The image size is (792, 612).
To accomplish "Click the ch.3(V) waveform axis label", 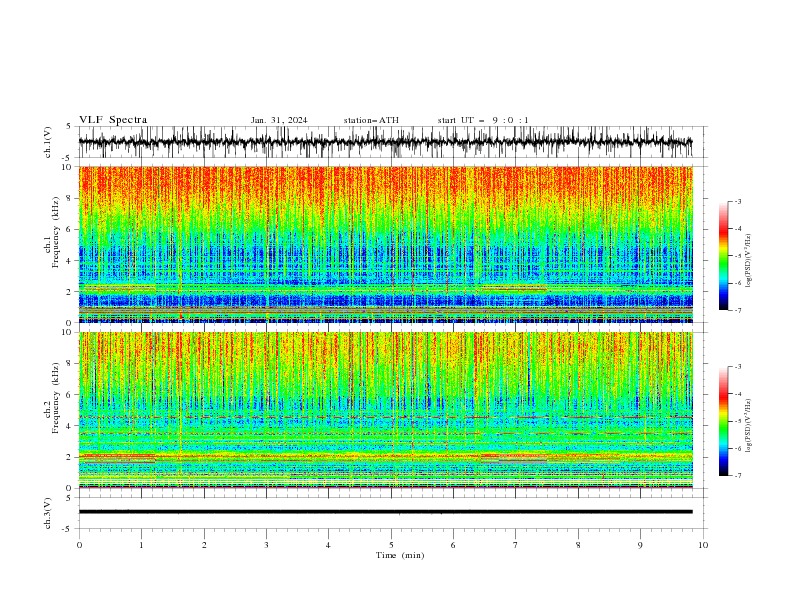I will pos(48,513).
